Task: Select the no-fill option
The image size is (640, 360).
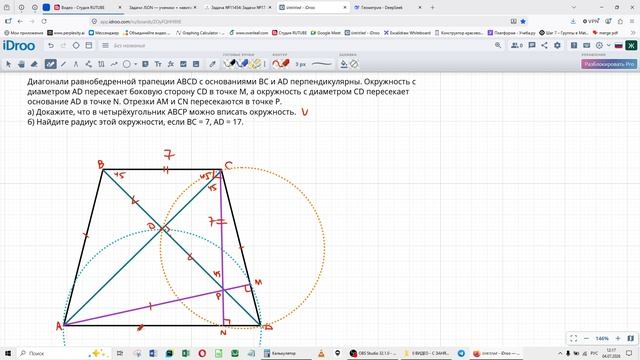Action: [354, 64]
